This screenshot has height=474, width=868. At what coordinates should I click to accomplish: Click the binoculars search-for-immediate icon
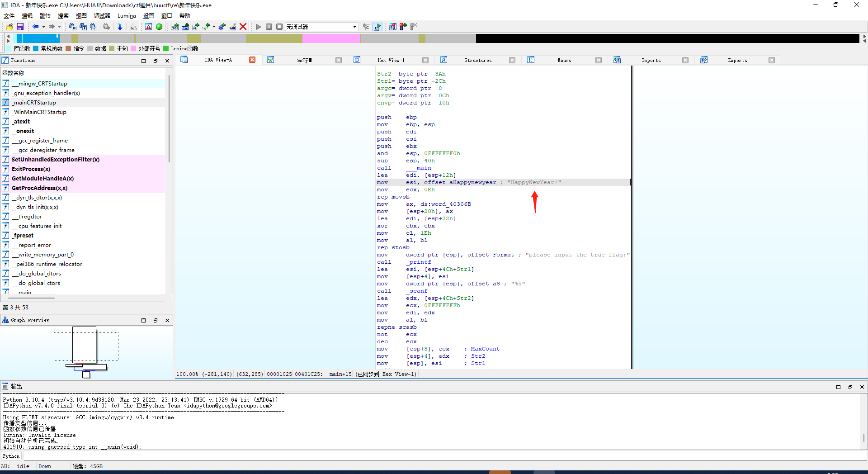tap(72, 27)
